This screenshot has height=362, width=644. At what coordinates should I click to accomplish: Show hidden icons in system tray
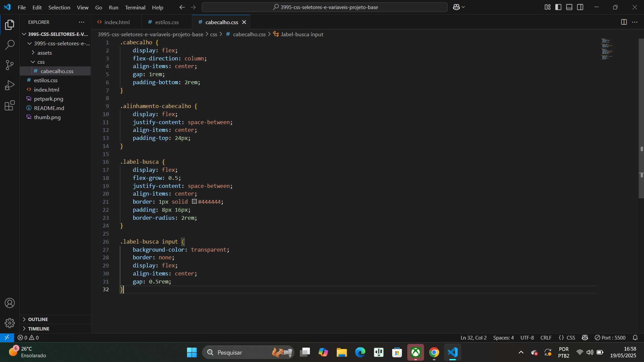521,352
